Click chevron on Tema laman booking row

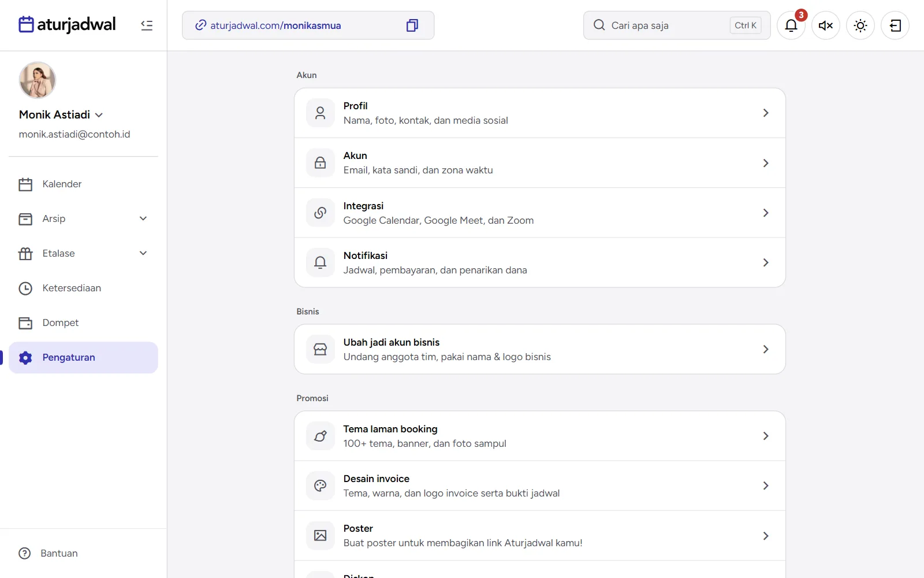point(766,436)
